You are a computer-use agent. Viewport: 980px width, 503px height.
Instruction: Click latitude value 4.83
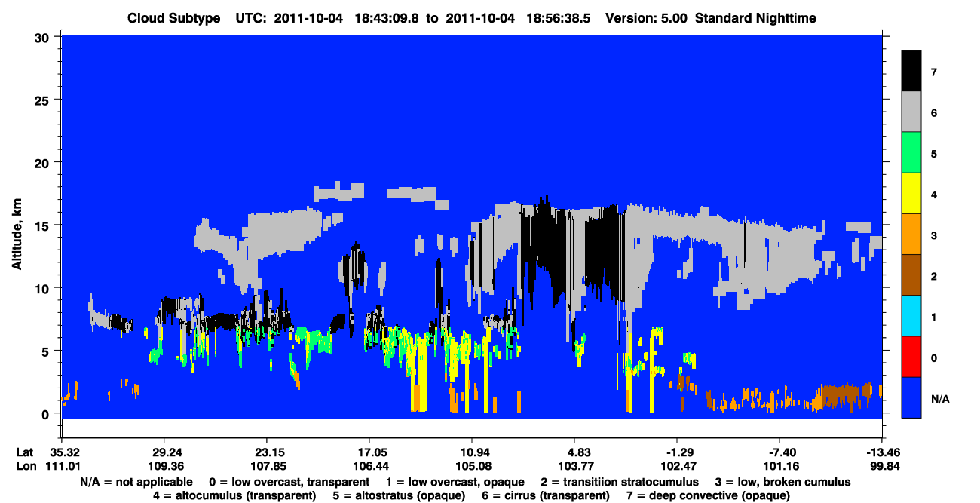[574, 452]
